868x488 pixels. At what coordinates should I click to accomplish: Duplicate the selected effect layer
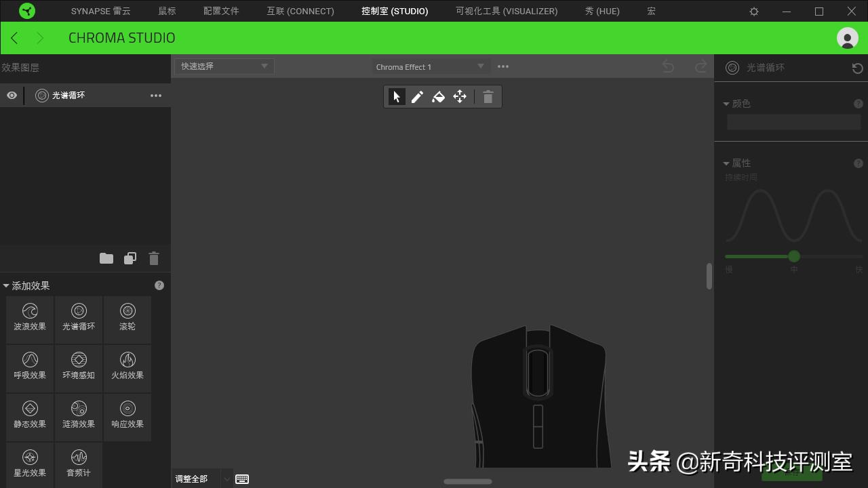(x=130, y=258)
